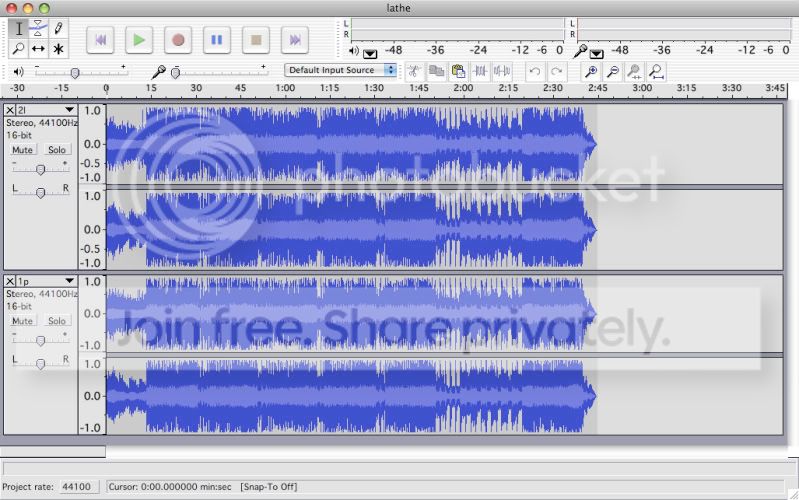Click the Zoom Out magnifier icon
This screenshot has width=799, height=500.
click(613, 71)
